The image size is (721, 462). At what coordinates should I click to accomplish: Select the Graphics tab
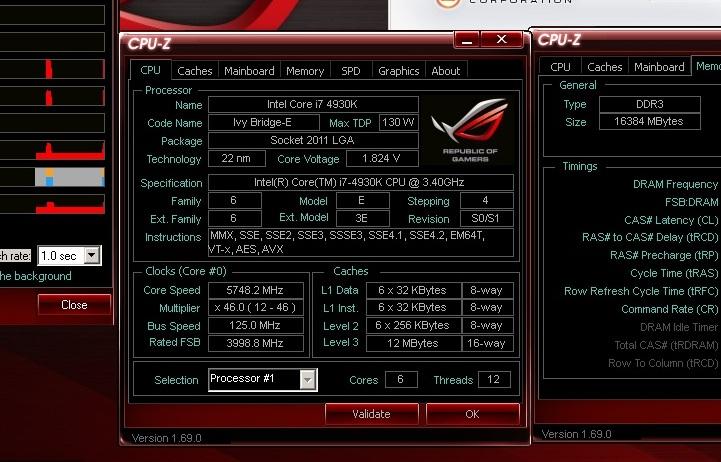point(398,71)
